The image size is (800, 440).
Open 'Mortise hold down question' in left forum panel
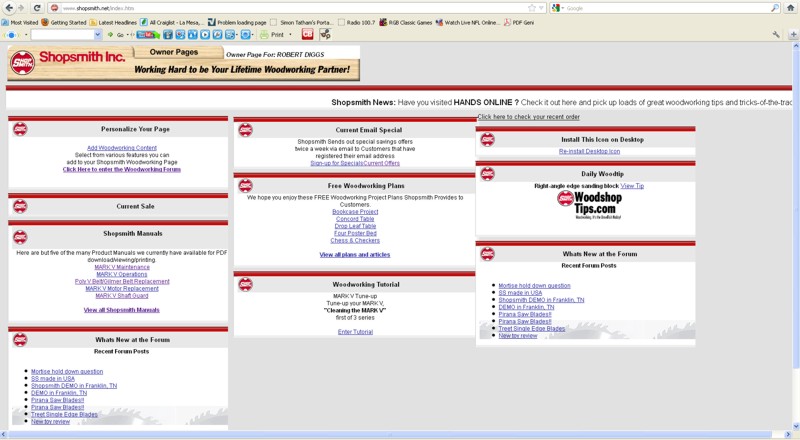pos(67,372)
